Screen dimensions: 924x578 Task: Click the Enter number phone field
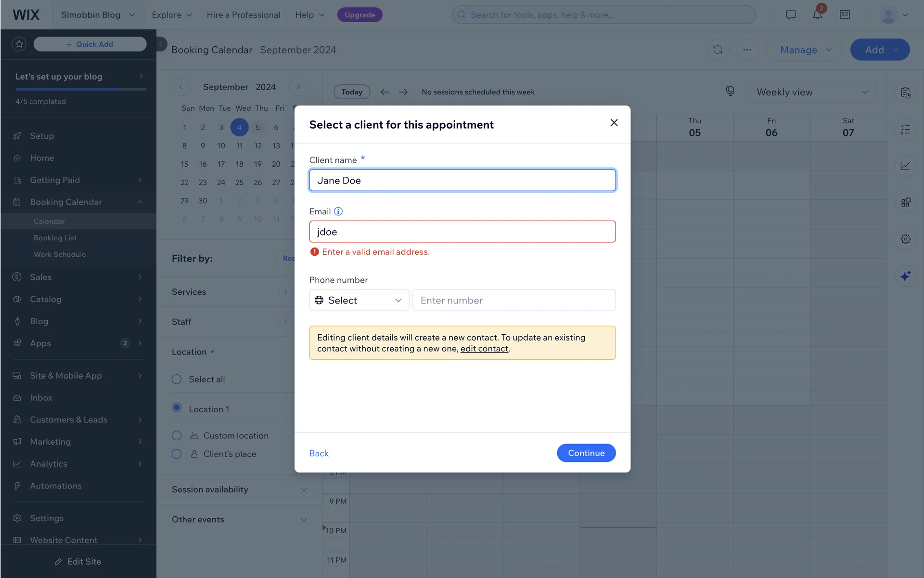514,300
